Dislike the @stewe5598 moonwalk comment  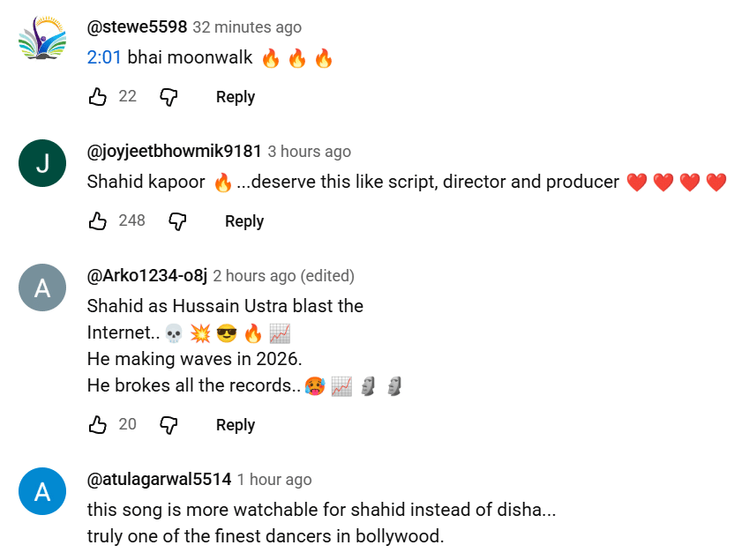[x=169, y=97]
